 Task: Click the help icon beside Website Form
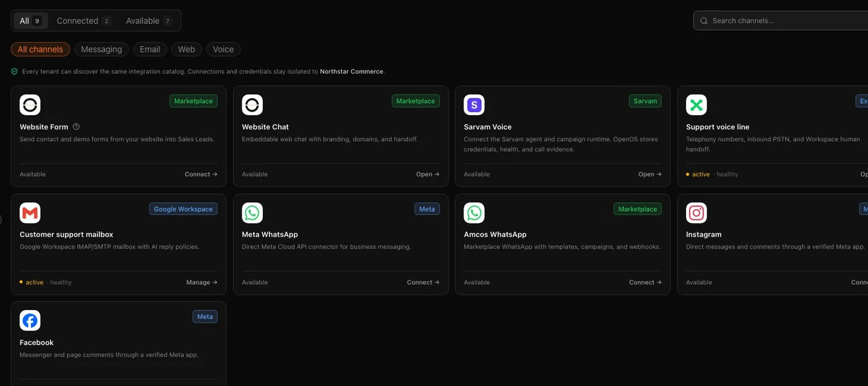pyautogui.click(x=76, y=127)
